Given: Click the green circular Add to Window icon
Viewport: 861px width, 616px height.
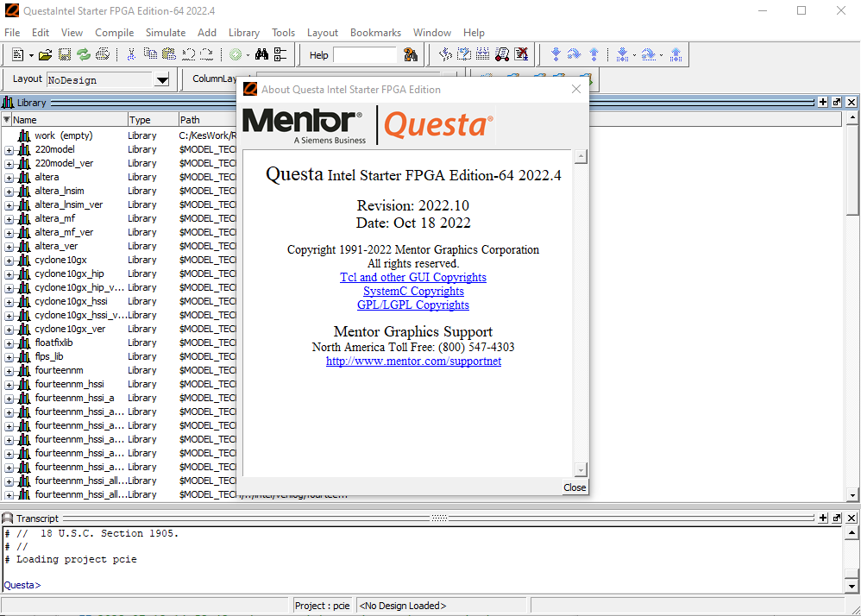Looking at the screenshot, I should coord(236,54).
